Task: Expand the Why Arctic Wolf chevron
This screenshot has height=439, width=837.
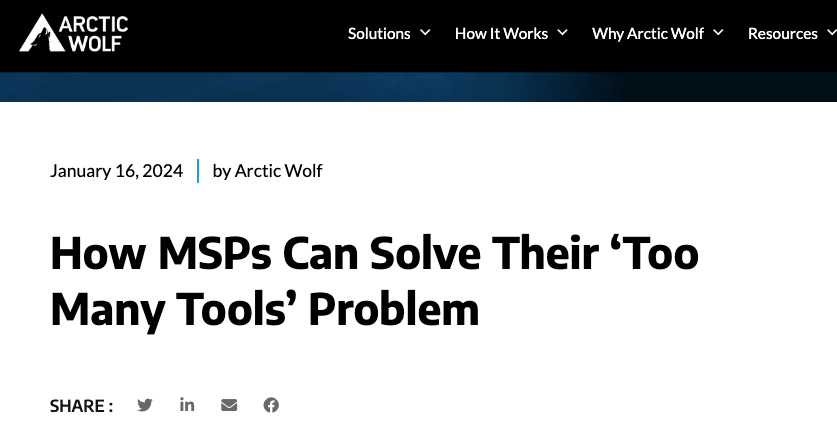Action: 718,33
